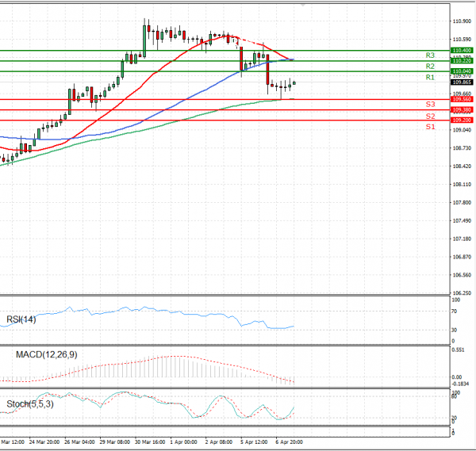Image resolution: width=476 pixels, height=451 pixels.
Task: Click the 110.400 green price tag
Action: [462, 50]
